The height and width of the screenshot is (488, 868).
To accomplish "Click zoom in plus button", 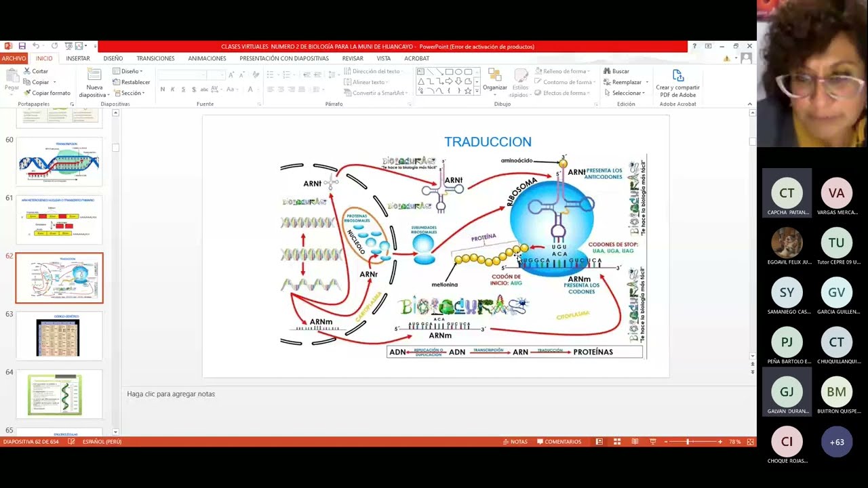I will click(x=720, y=441).
